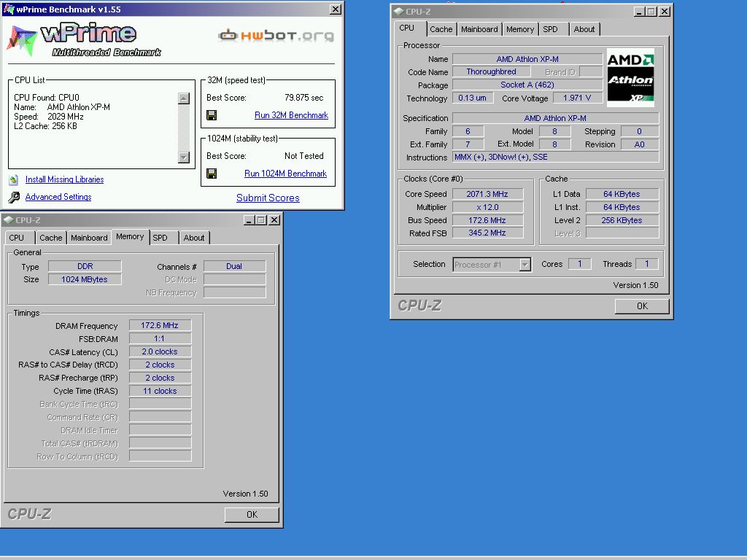Click the Advanced Settings wrench icon
This screenshot has width=747, height=560.
click(x=15, y=197)
